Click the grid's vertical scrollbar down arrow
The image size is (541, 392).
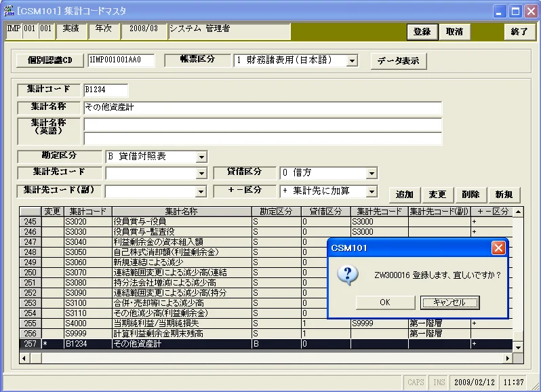[x=518, y=347]
